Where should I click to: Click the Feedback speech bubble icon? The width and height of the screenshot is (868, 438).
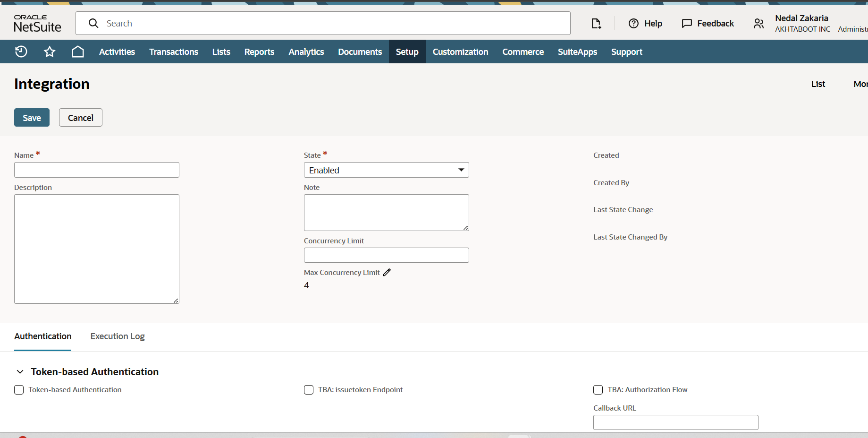(x=687, y=23)
